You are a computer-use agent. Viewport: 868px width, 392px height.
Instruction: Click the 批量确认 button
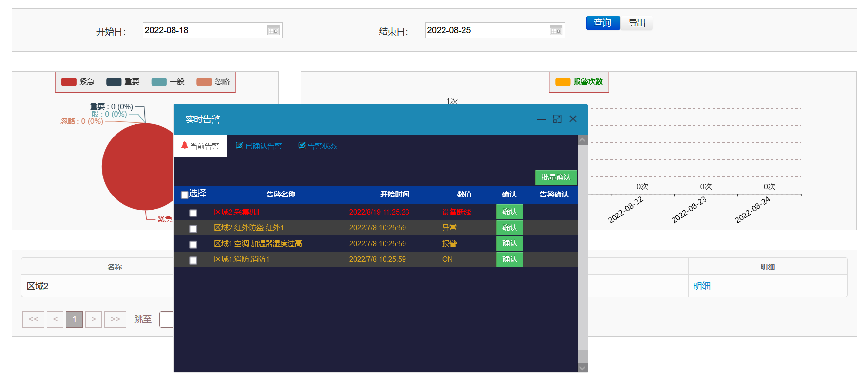(x=556, y=177)
